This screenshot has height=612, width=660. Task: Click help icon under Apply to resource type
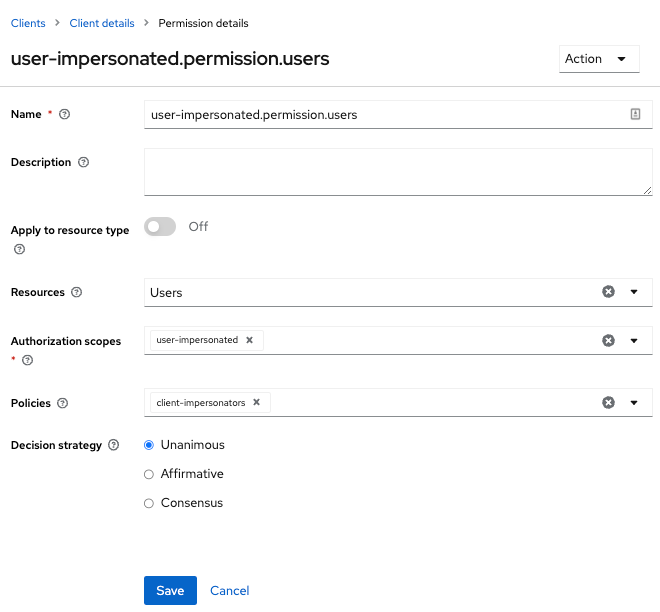click(x=19, y=249)
